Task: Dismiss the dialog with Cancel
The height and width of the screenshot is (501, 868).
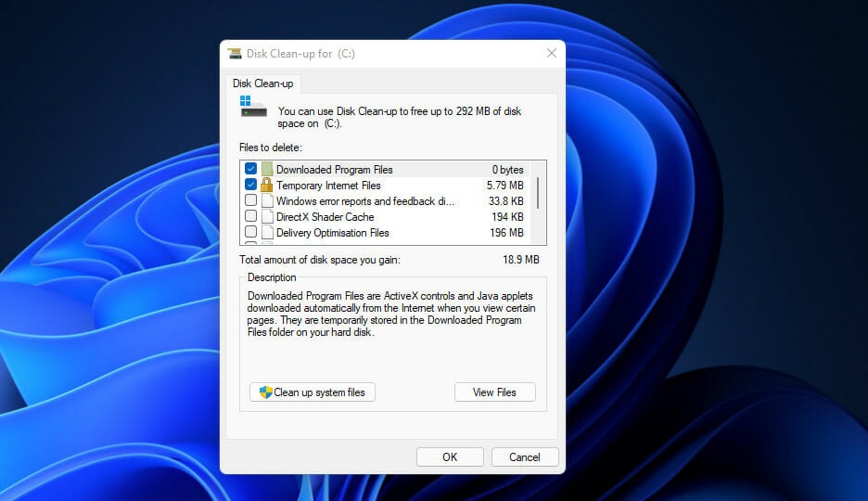Action: [524, 456]
